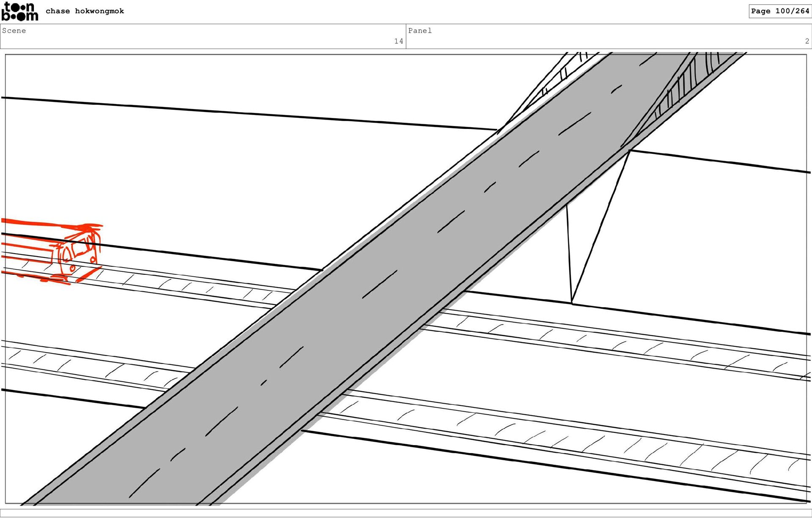Image resolution: width=812 pixels, height=525 pixels.
Task: Click the scene number 14
Action: [398, 41]
